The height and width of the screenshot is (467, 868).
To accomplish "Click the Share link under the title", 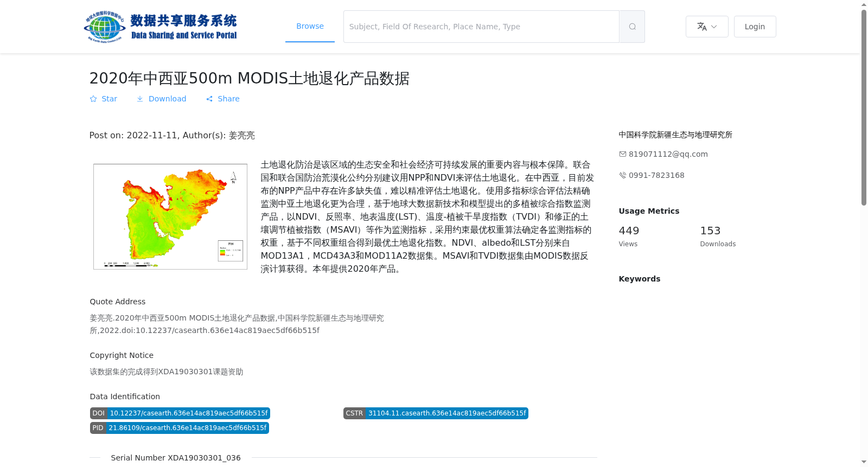I will click(x=223, y=99).
